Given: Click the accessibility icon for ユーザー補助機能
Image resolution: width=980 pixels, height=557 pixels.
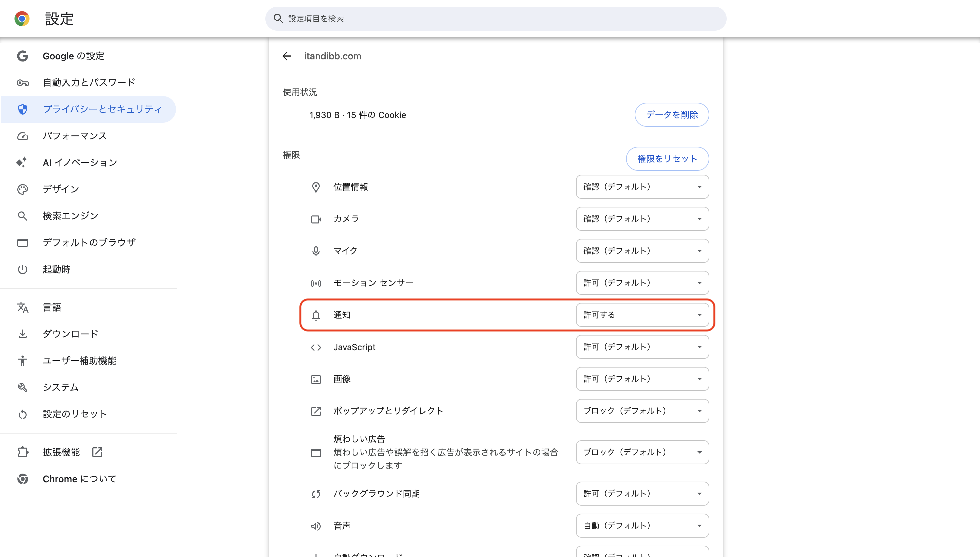Looking at the screenshot, I should (23, 361).
